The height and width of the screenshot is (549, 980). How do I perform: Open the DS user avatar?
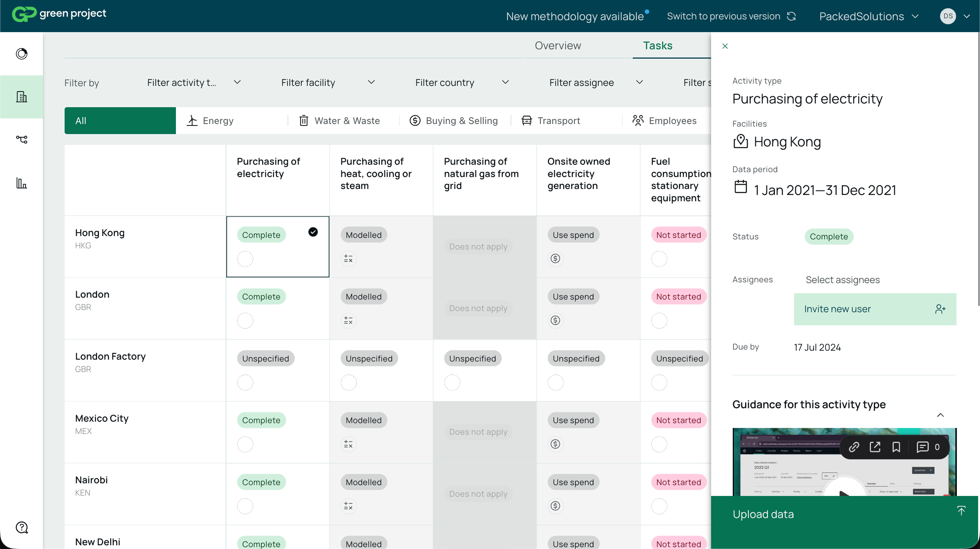pyautogui.click(x=948, y=16)
